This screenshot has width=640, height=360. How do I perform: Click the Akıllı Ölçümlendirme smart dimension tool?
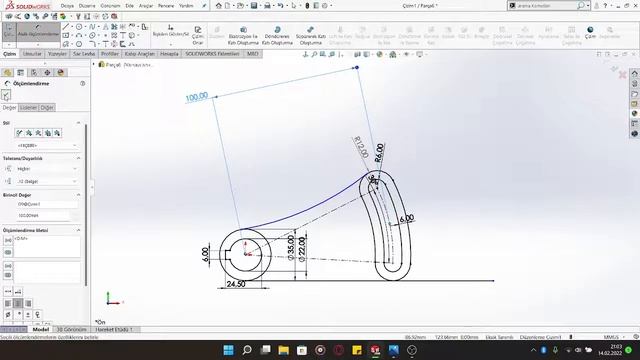click(x=38, y=31)
